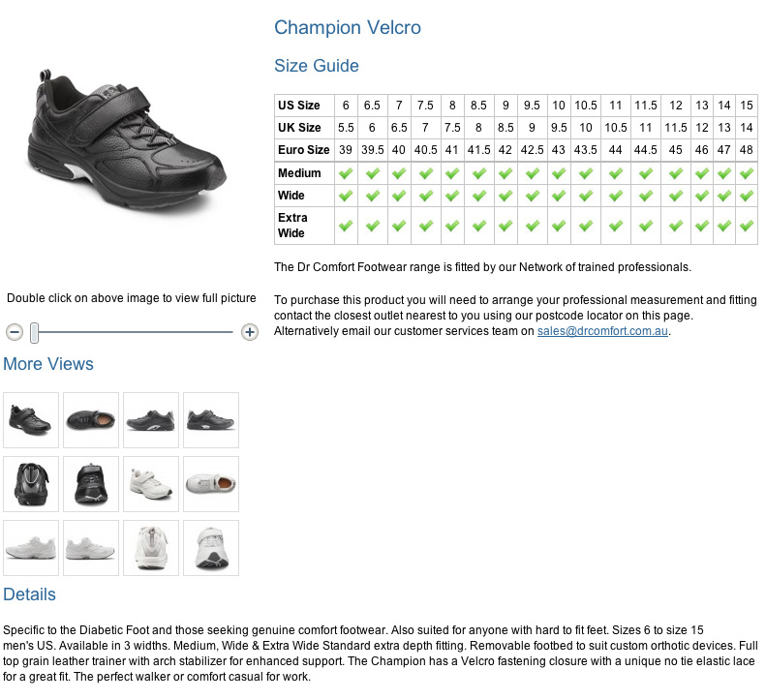Image resolution: width=766 pixels, height=700 pixels.
Task: Click the image zoom slider handle
Action: tap(34, 333)
